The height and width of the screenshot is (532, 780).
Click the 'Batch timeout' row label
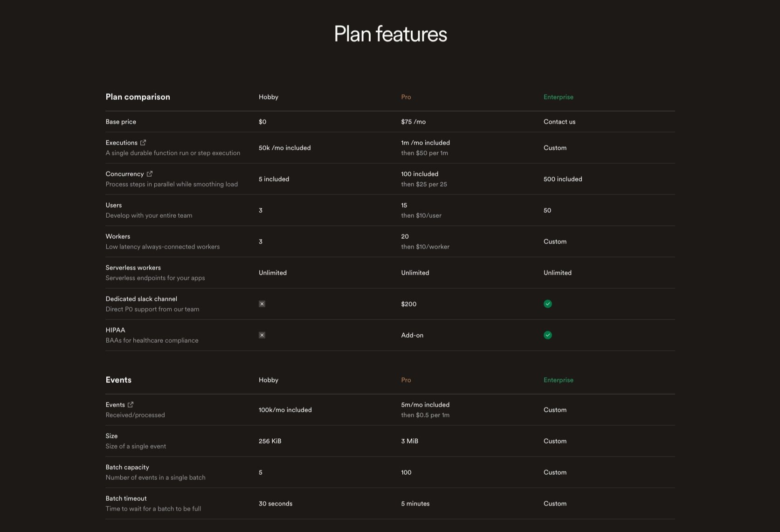click(x=126, y=498)
